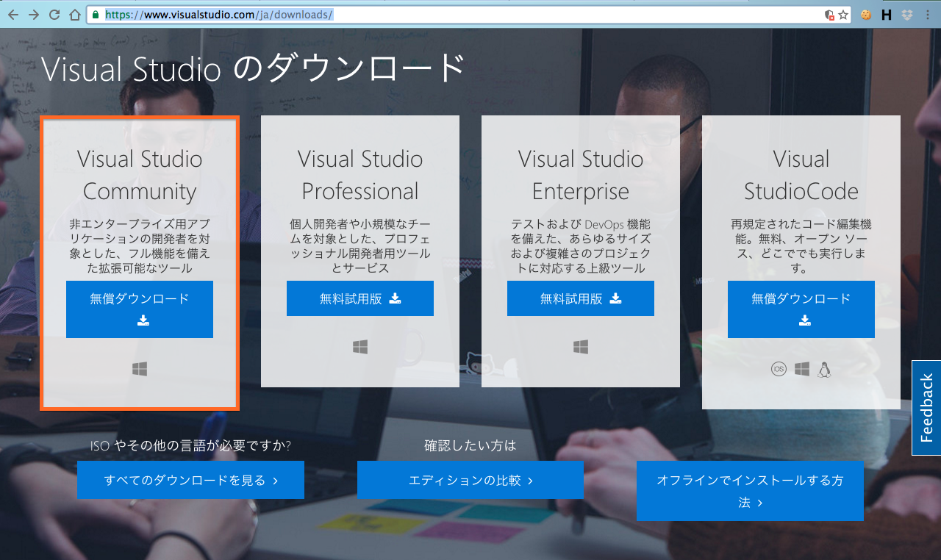The height and width of the screenshot is (560, 941).
Task: Open the browser three-dot menu
Action: tap(928, 14)
